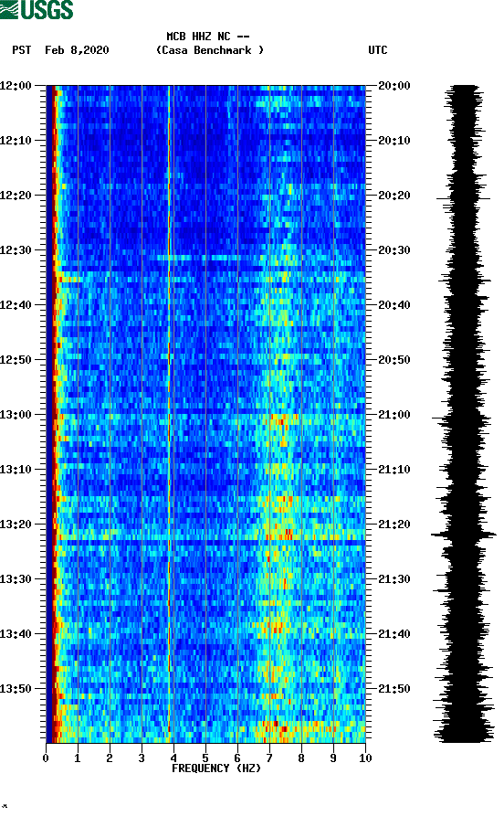The height and width of the screenshot is (816, 504).
Task: Click the 'FREQUENCY (HZ)' axis label
Action: tap(216, 768)
